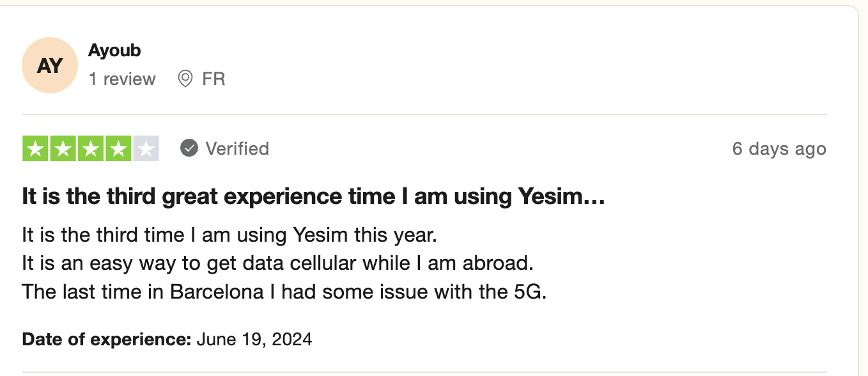Click the Verified checkmark icon
This screenshot has width=868, height=376.
coord(189,148)
